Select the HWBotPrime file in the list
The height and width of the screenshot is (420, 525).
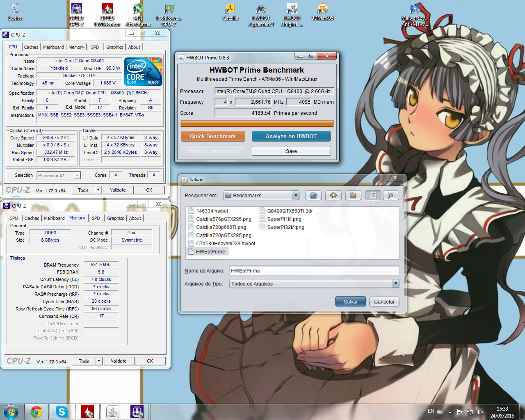(207, 252)
